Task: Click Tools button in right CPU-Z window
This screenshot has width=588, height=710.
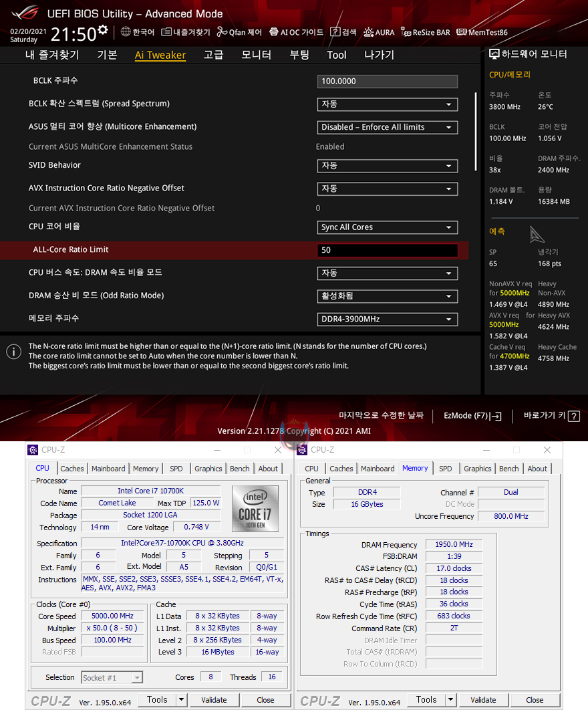Action: [426, 700]
